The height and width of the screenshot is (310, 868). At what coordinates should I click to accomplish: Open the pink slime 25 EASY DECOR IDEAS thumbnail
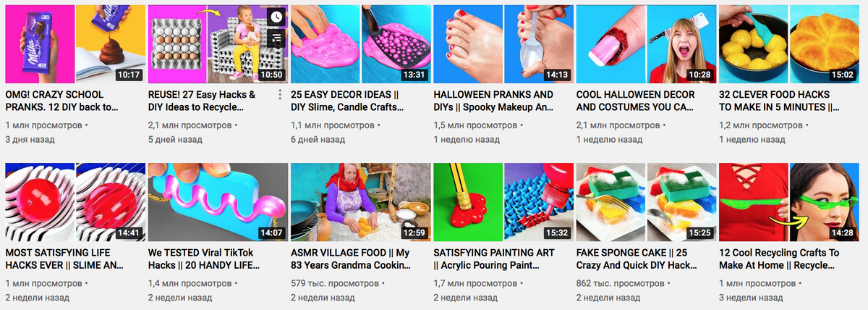360,44
